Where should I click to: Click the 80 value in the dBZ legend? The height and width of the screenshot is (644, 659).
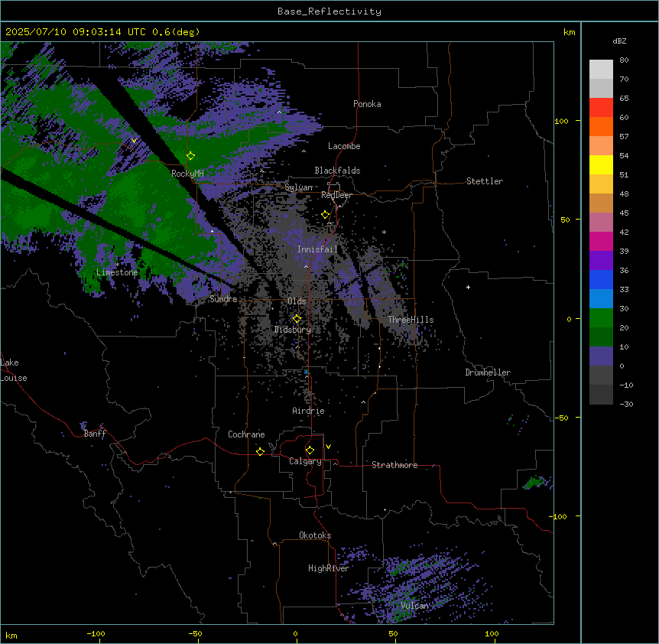(x=624, y=60)
